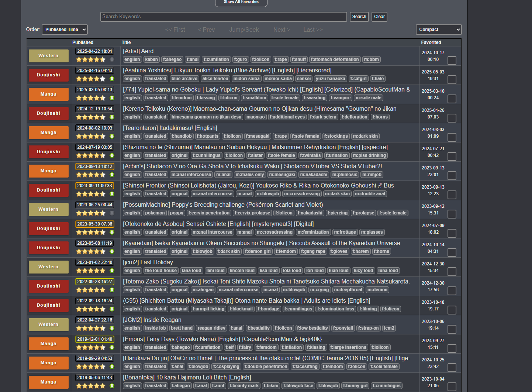The height and width of the screenshot is (392, 532).
Task: Select the checkbox for entry favorited 2024-10-25 23:42
Action: (x=452, y=368)
